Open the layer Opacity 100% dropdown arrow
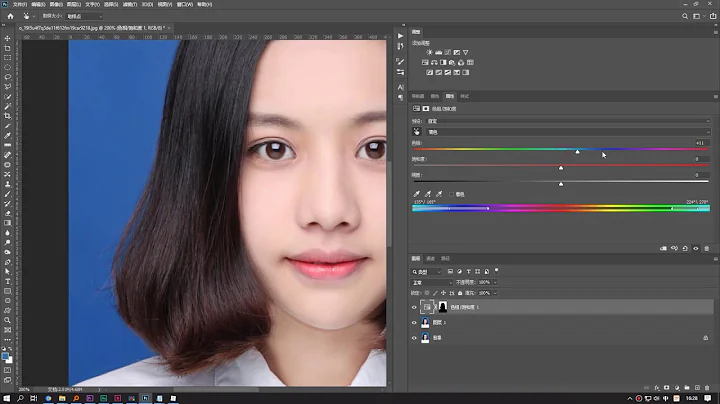 pyautogui.click(x=495, y=283)
